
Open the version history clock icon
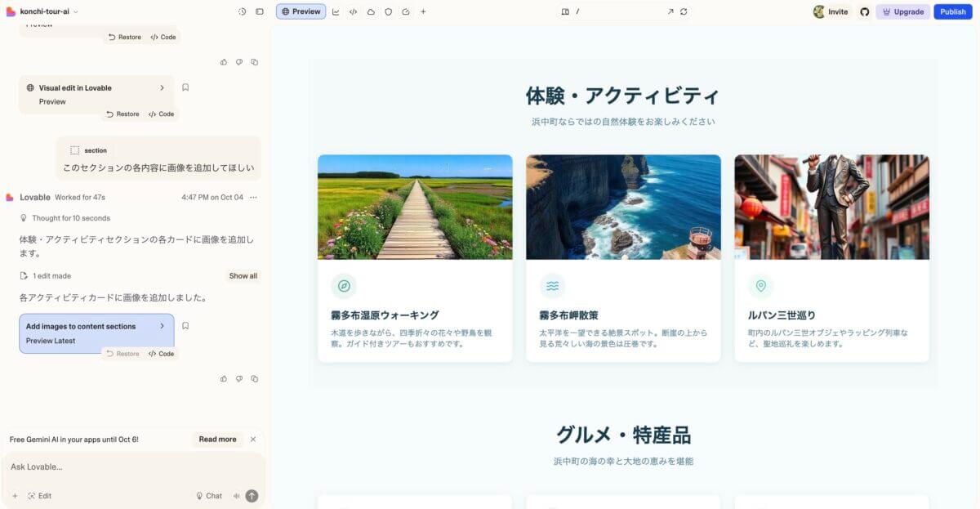(x=242, y=11)
